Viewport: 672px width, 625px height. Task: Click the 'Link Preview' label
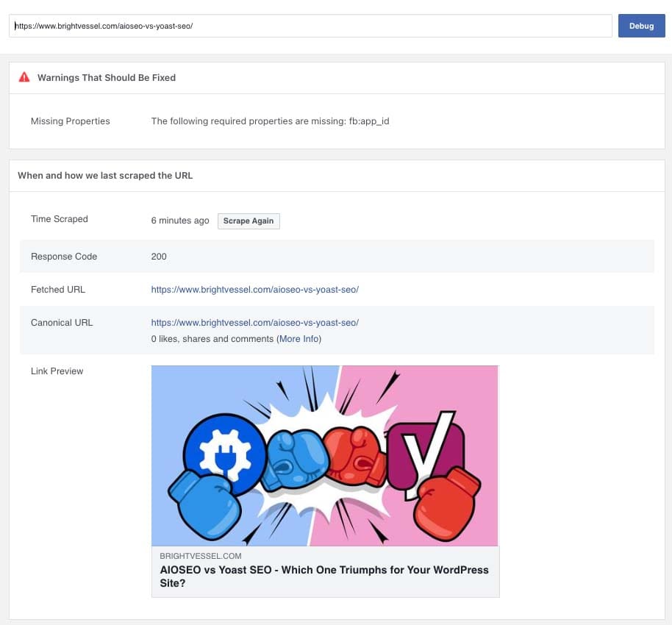[57, 371]
